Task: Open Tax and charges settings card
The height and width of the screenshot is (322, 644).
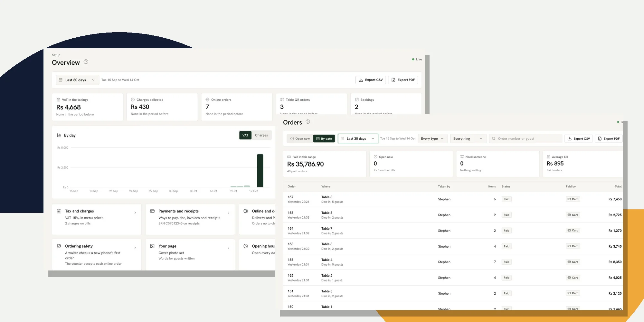Action: click(x=97, y=219)
